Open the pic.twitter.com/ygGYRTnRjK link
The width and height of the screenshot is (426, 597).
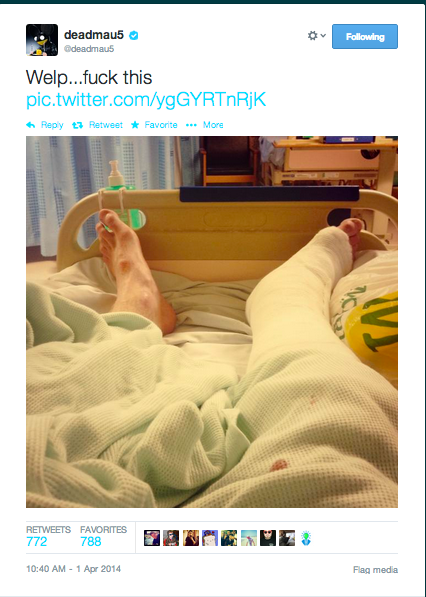click(x=146, y=99)
